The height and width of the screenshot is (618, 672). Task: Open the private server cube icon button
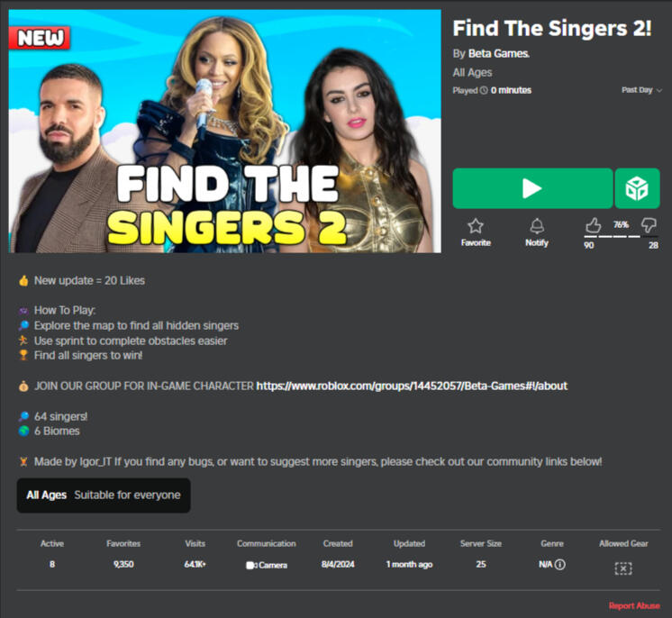pos(637,188)
